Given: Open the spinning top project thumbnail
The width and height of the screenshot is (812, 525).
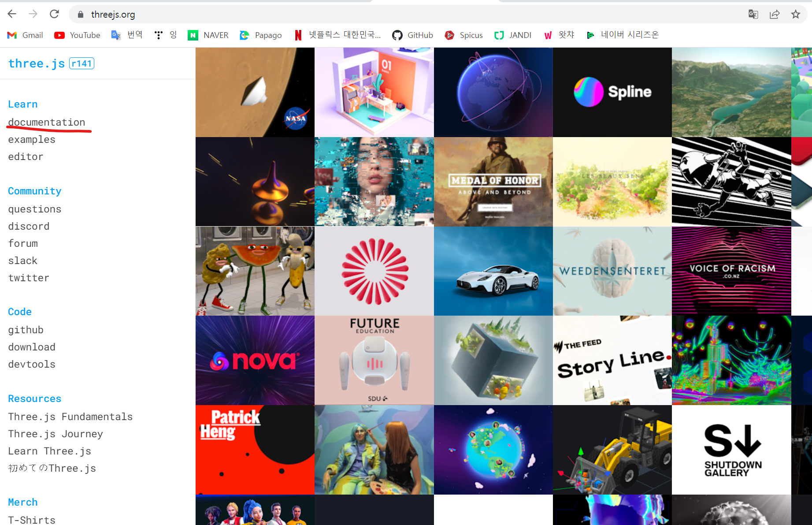Looking at the screenshot, I should [255, 182].
